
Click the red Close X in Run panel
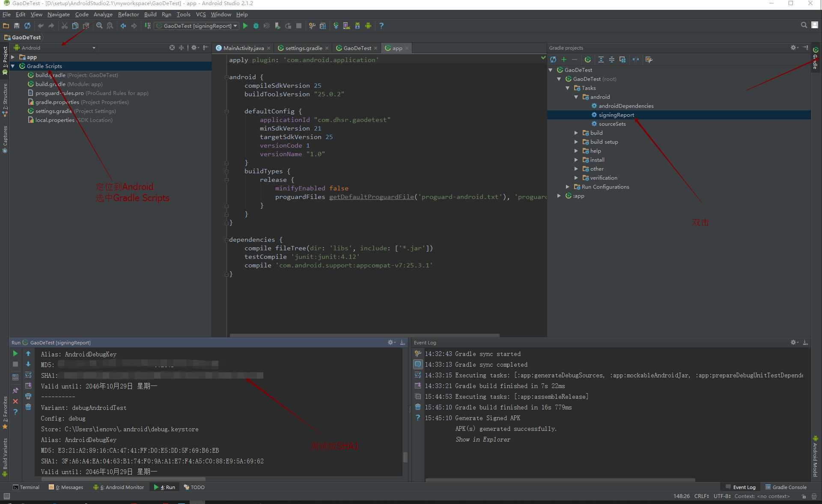tap(15, 401)
